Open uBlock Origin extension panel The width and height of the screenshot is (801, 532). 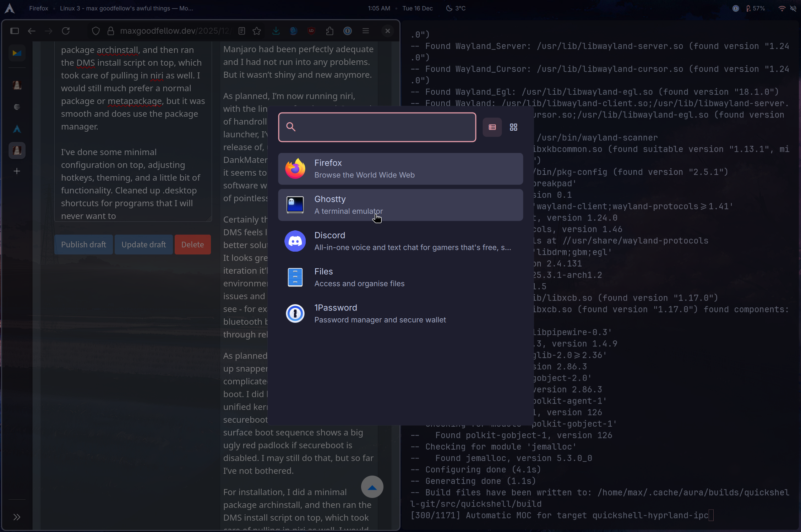click(x=311, y=31)
